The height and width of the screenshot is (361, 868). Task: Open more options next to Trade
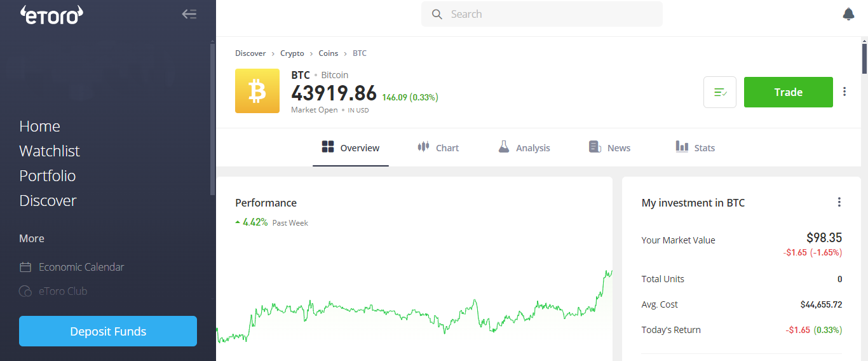[844, 92]
